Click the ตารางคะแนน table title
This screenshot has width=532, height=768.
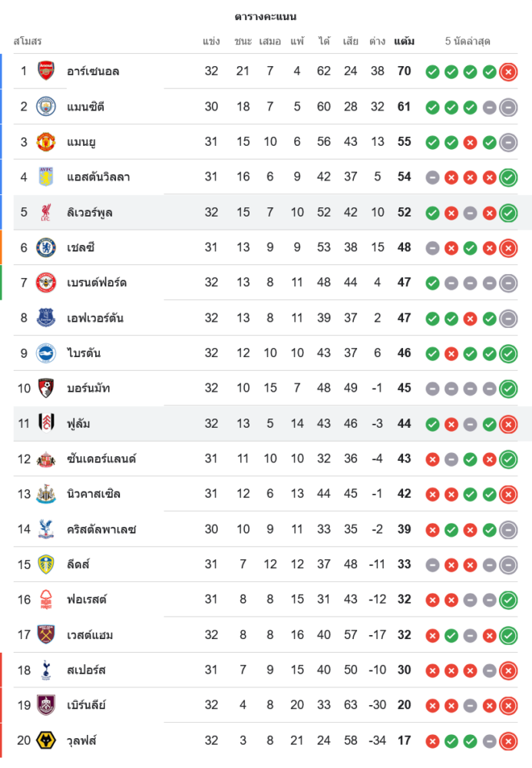(x=266, y=16)
